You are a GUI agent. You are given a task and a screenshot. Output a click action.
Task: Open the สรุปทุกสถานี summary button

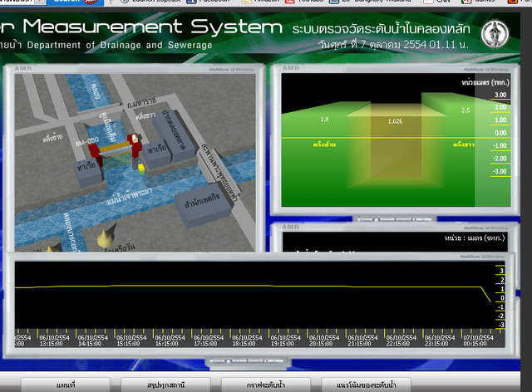166,385
